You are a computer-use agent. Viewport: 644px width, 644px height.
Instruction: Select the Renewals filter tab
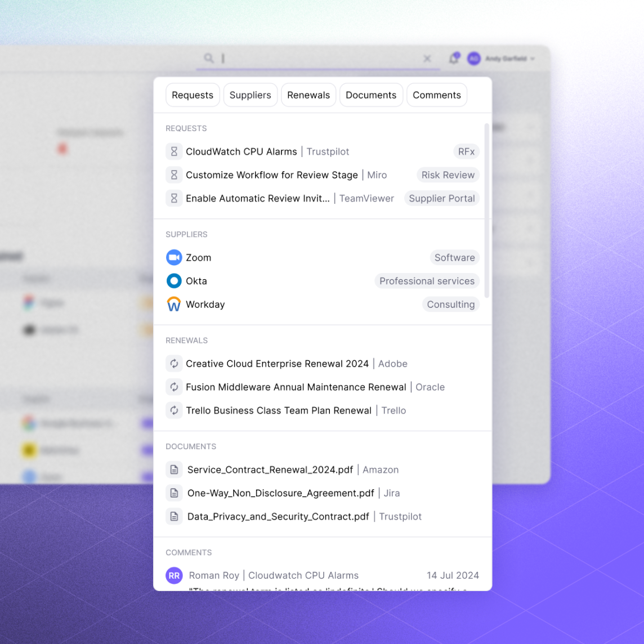point(308,95)
